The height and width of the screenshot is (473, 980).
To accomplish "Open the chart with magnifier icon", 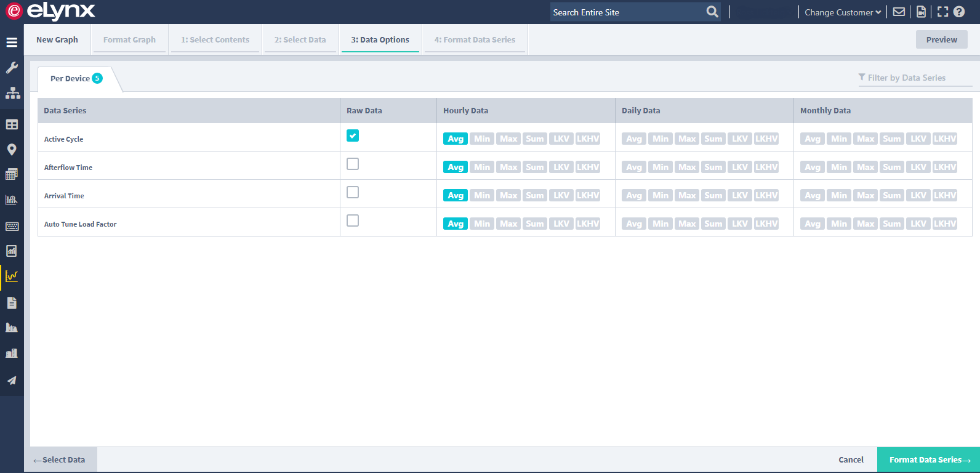I will click(x=12, y=200).
